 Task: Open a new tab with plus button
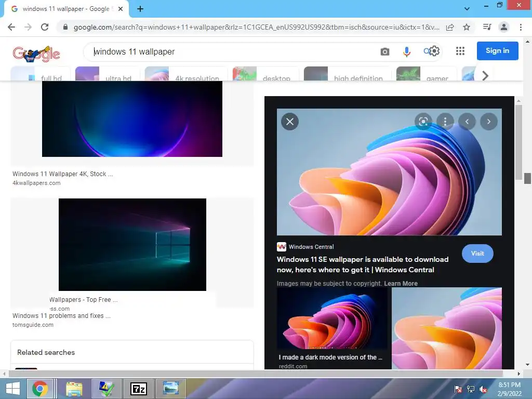click(x=140, y=9)
